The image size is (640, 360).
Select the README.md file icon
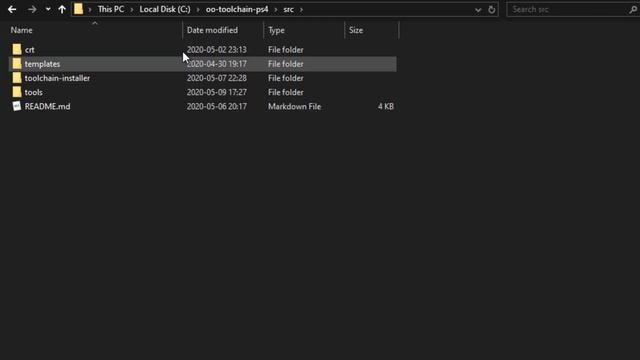(17, 106)
